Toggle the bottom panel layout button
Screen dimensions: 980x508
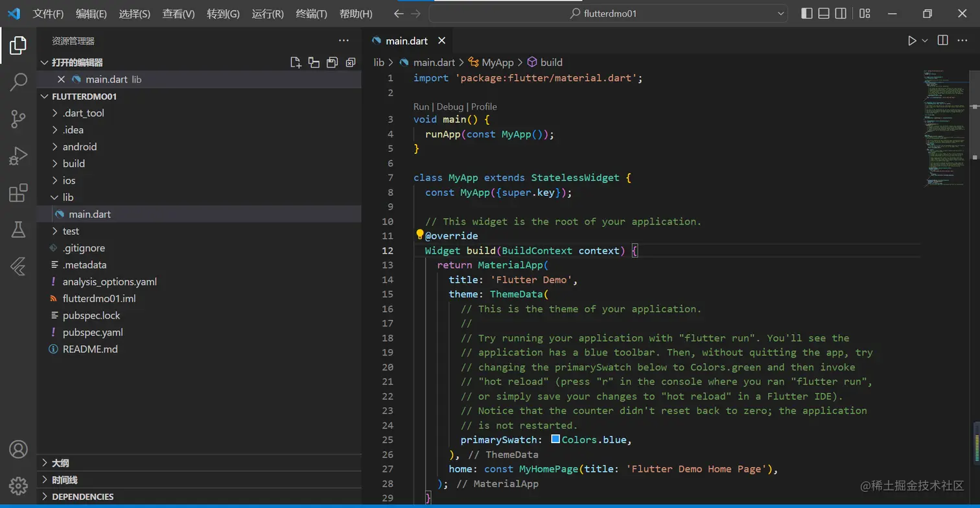(824, 14)
